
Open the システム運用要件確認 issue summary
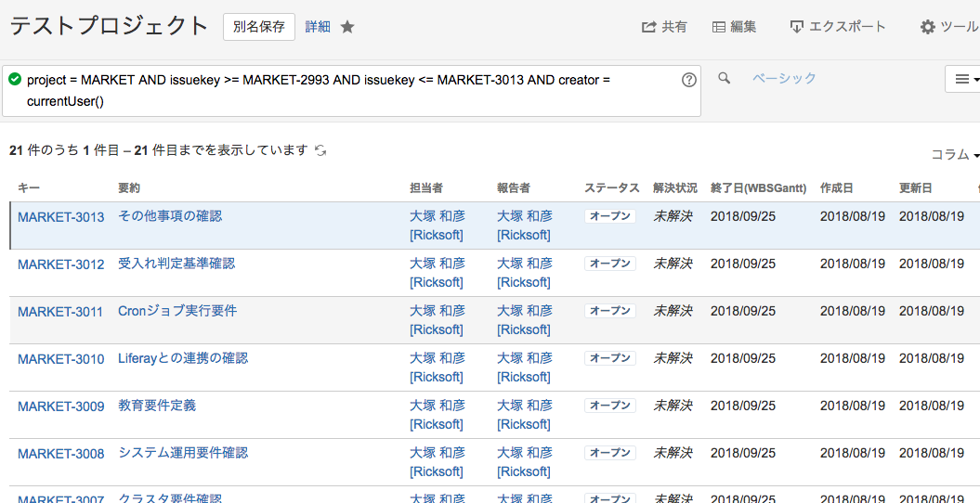pos(183,453)
